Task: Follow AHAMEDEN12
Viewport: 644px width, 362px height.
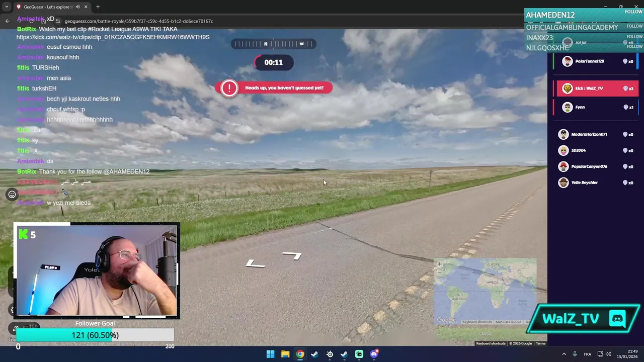Action: click(x=633, y=12)
